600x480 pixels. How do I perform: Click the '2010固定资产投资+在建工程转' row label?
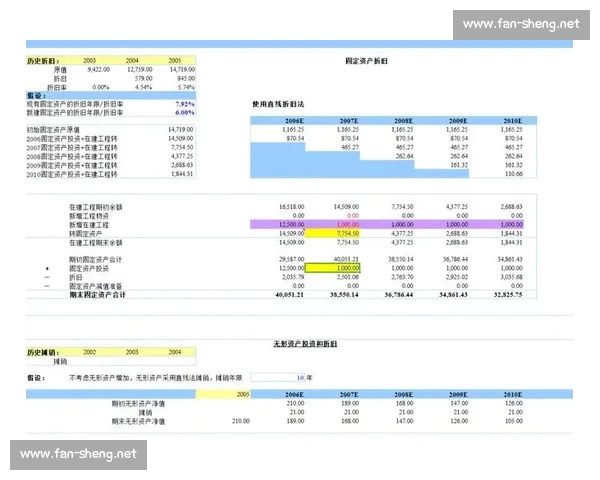pos(72,174)
